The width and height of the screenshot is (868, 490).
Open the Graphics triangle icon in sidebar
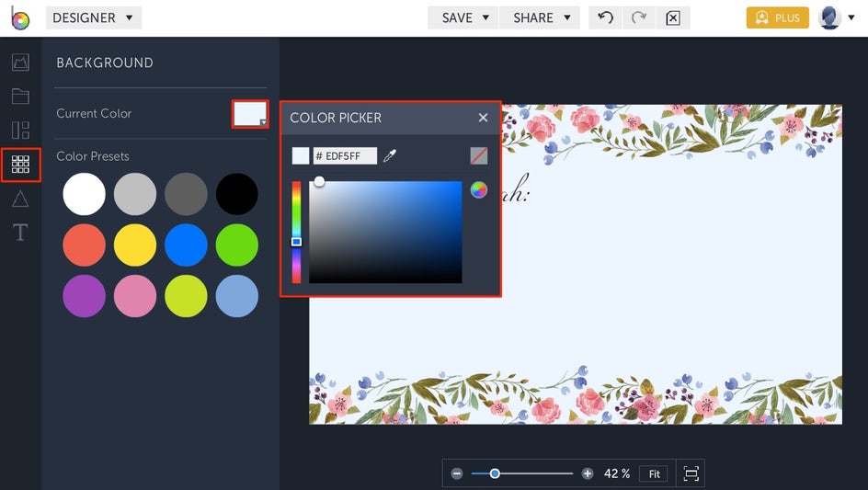pyautogui.click(x=20, y=199)
